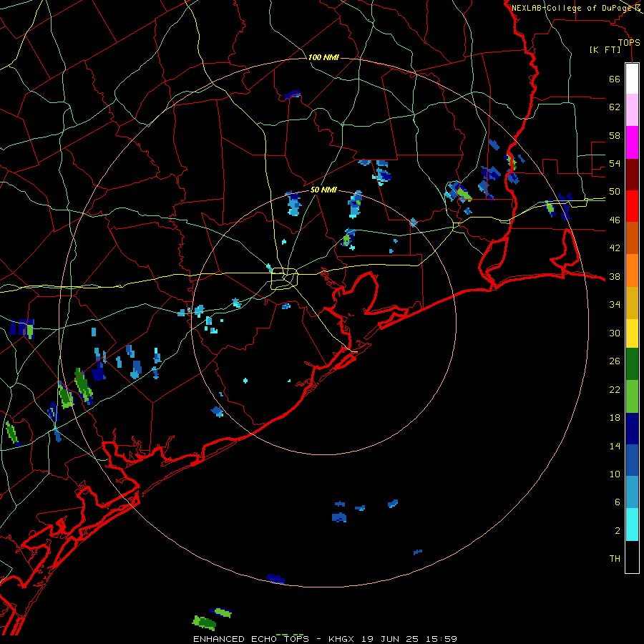Pick the magenta legend swatch
The height and width of the screenshot is (644, 644).
[x=632, y=142]
